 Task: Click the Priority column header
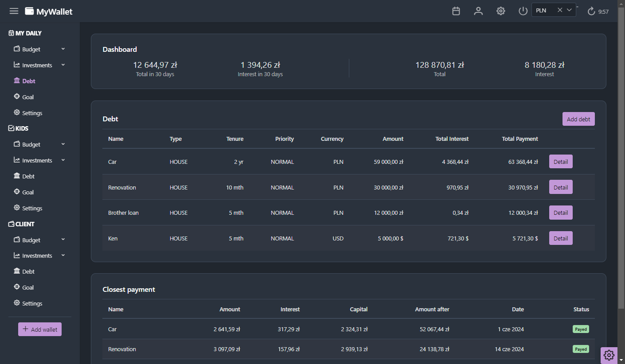[x=285, y=139]
